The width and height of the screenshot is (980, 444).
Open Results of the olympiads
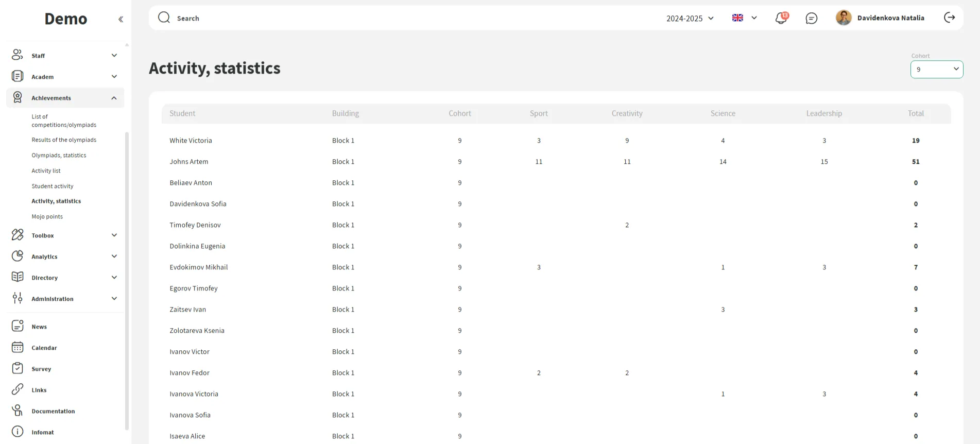(64, 140)
